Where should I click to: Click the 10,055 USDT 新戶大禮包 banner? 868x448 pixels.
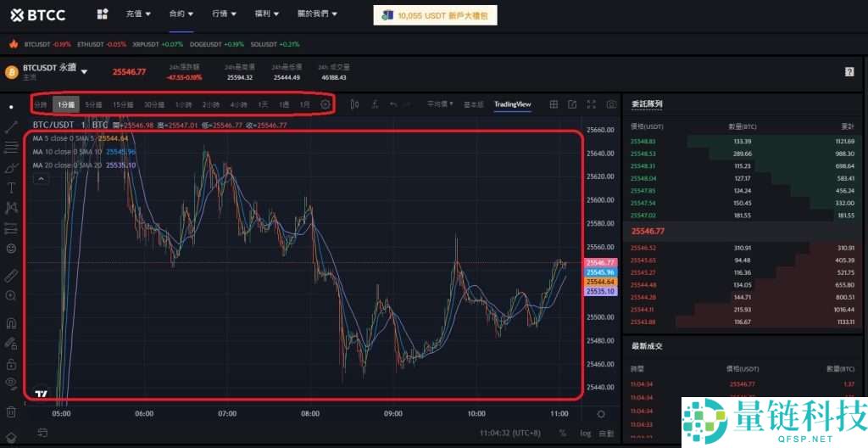point(435,15)
